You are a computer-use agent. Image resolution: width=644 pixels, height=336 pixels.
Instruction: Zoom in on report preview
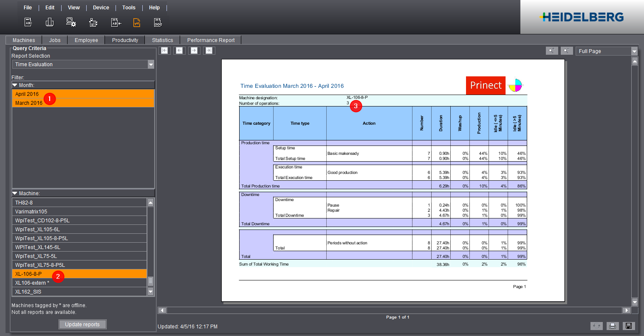[552, 51]
